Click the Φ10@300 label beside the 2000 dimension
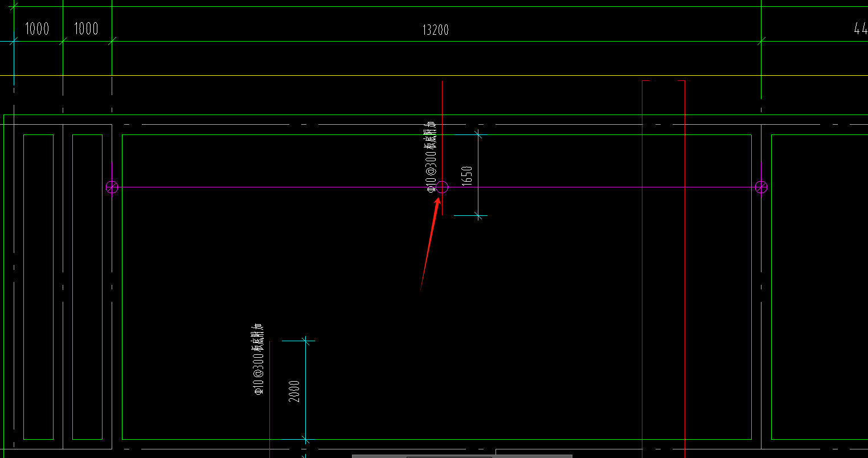The image size is (868, 458). 259,359
